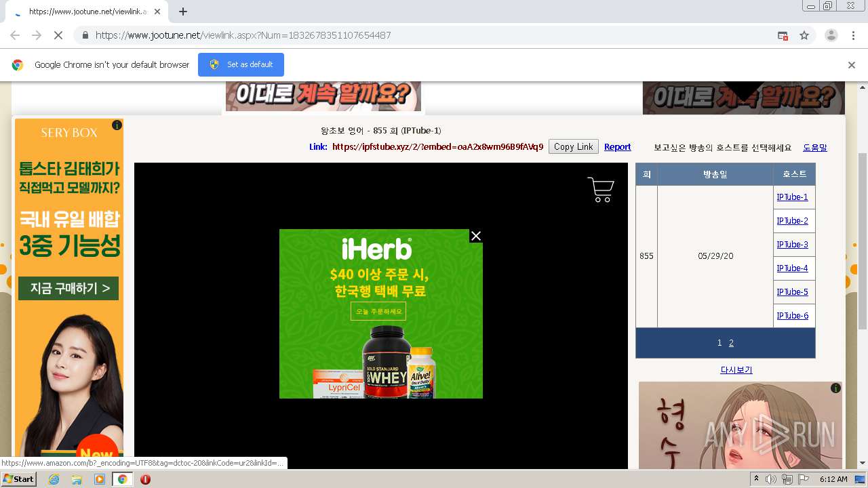
Task: Click the browser back arrow
Action: click(x=15, y=35)
